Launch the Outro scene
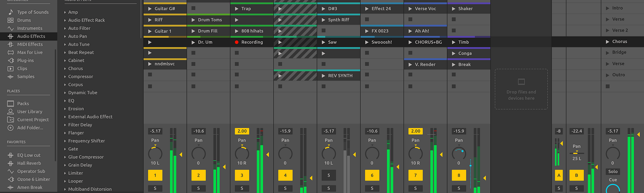This screenshot has height=193, width=644. [608, 75]
